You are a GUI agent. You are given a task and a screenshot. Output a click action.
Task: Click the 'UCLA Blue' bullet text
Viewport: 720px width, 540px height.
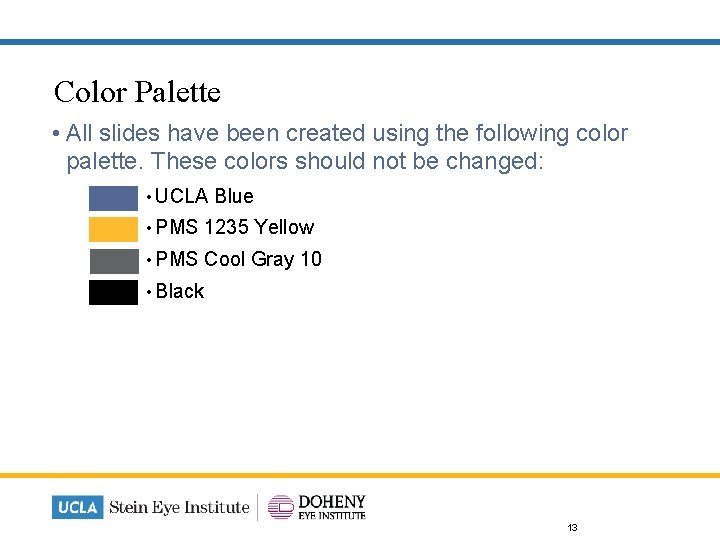click(x=204, y=196)
